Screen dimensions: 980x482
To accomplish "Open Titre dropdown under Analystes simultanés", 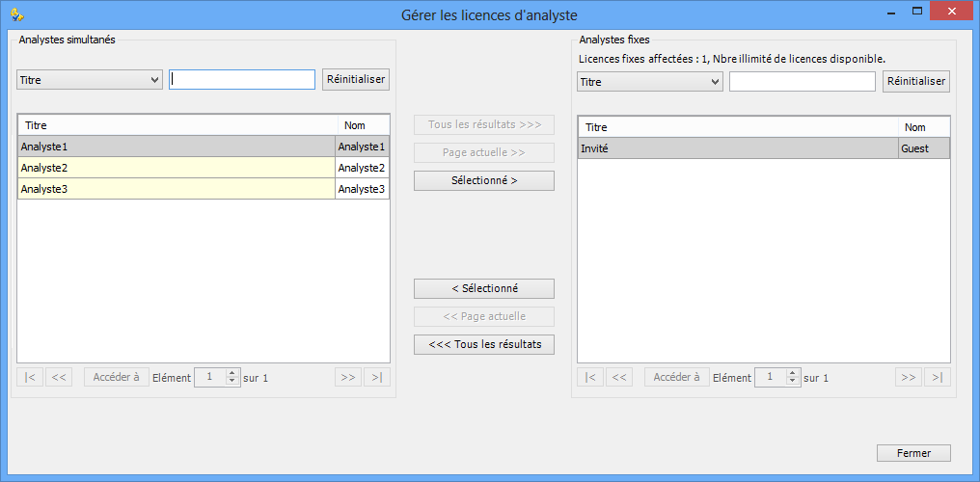I will pos(90,80).
